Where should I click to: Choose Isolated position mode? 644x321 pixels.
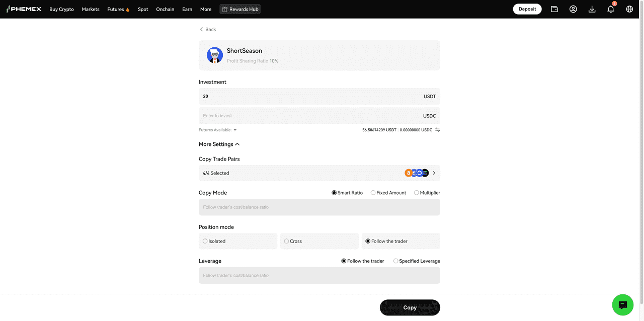(x=205, y=241)
